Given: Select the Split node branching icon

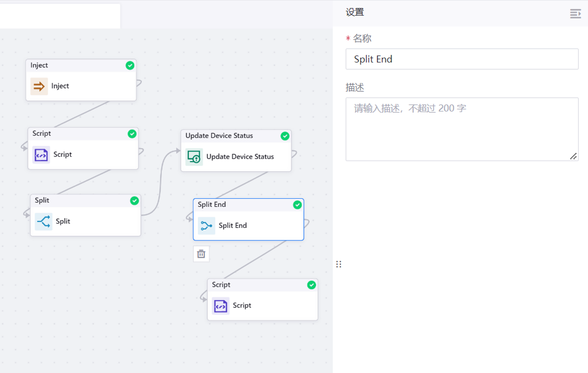Looking at the screenshot, I should 44,222.
